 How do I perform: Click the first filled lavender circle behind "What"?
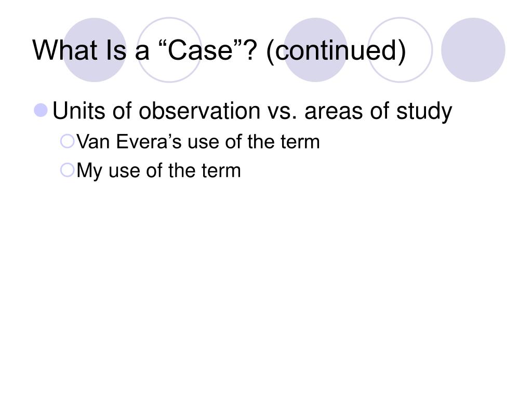click(x=95, y=50)
